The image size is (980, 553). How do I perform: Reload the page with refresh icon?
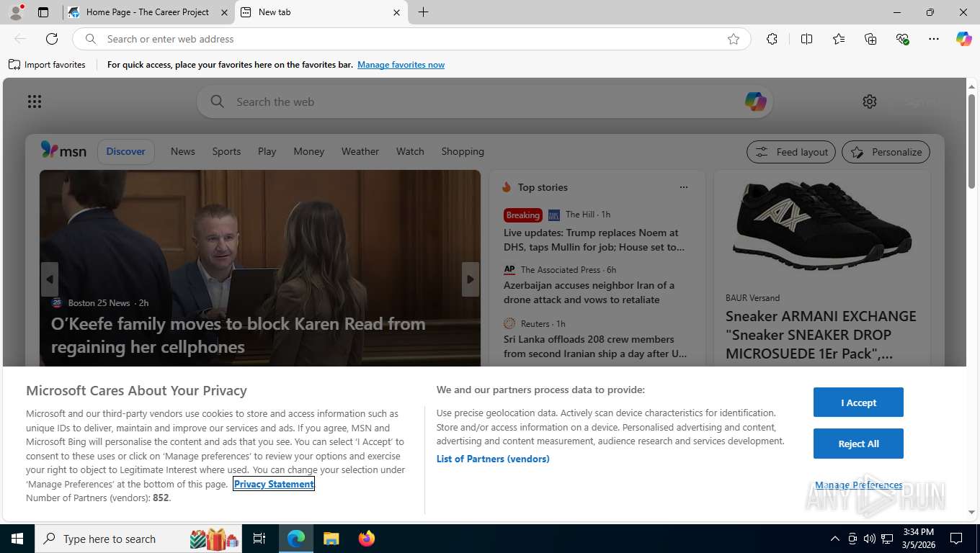[x=52, y=39]
